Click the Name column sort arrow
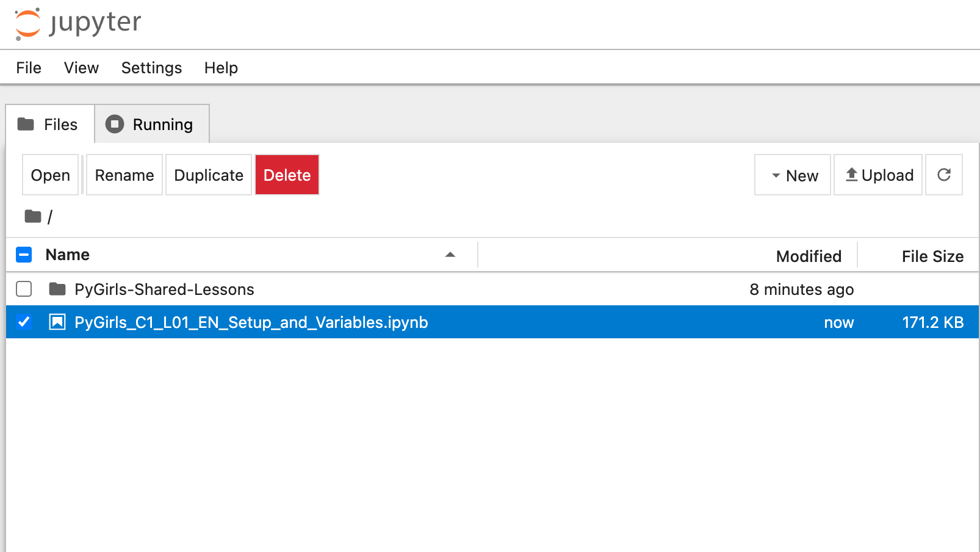 pos(450,255)
